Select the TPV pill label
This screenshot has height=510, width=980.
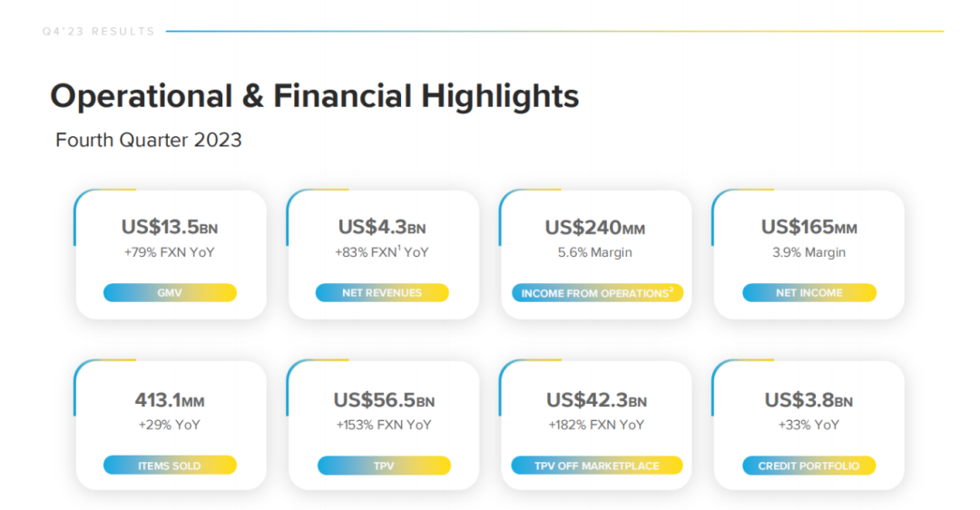(x=384, y=465)
